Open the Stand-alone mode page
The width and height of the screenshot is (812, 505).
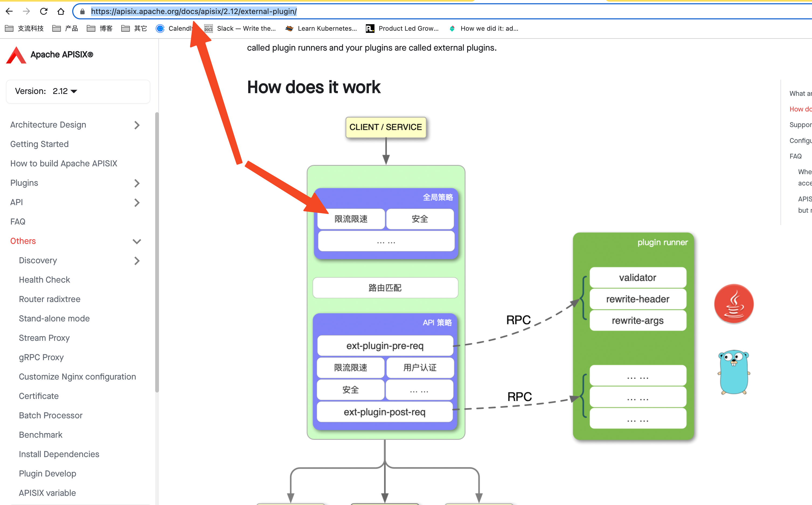coord(54,319)
